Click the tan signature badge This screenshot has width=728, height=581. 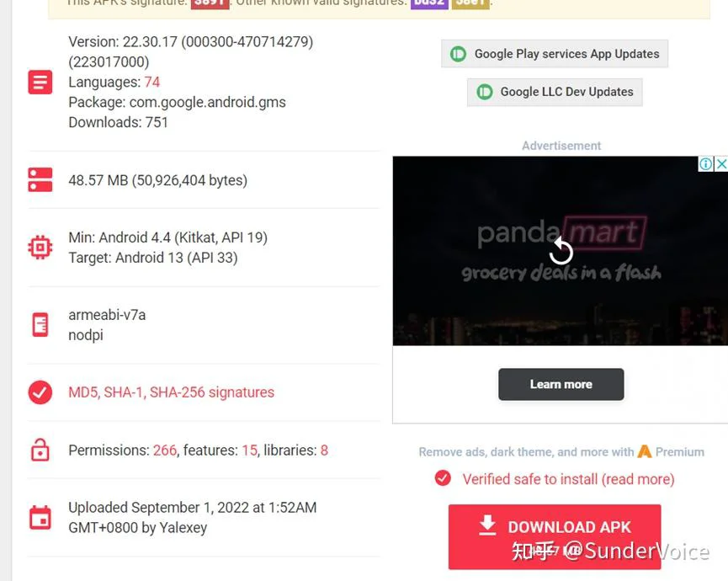470,3
